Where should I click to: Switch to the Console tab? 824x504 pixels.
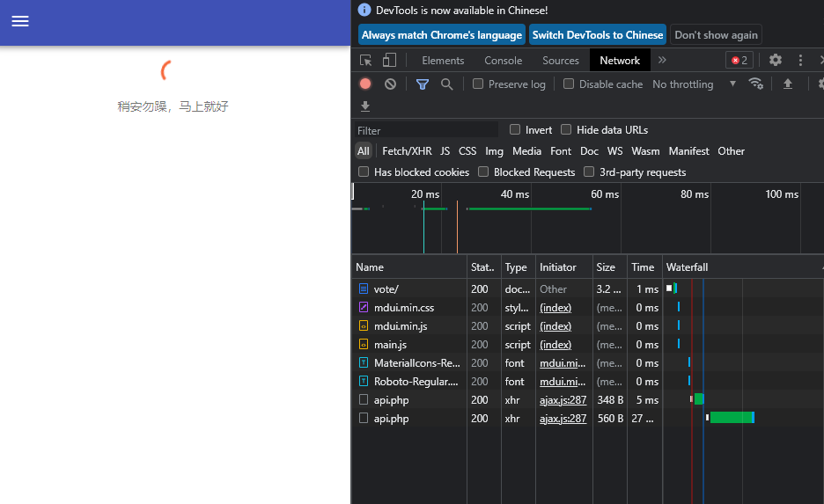(503, 61)
